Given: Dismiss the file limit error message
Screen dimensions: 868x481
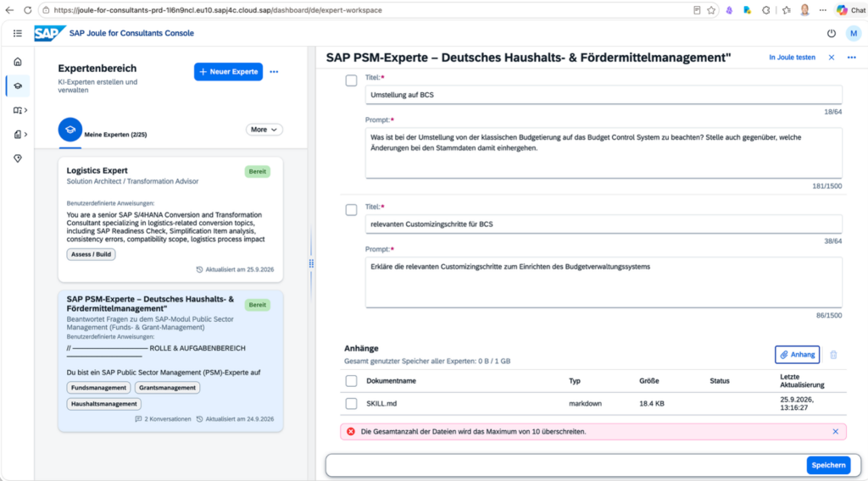Looking at the screenshot, I should (x=835, y=432).
